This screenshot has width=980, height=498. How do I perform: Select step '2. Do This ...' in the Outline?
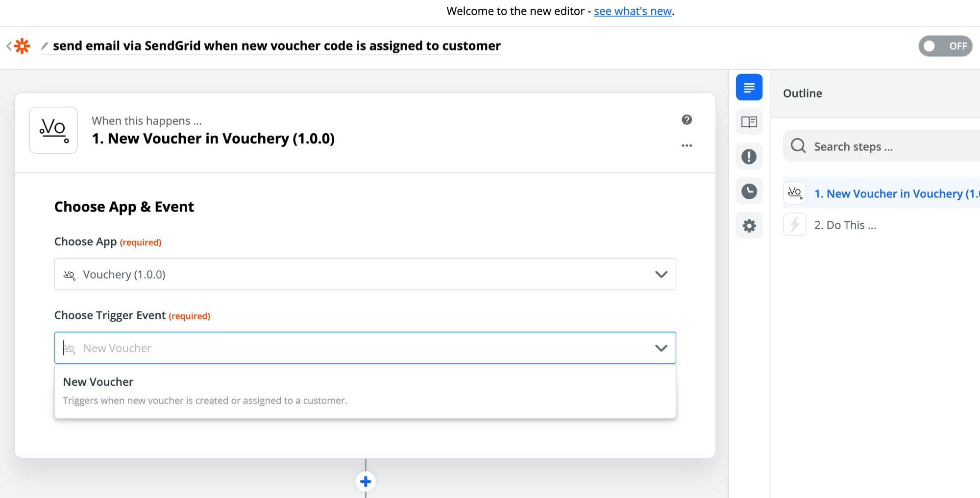pos(845,225)
